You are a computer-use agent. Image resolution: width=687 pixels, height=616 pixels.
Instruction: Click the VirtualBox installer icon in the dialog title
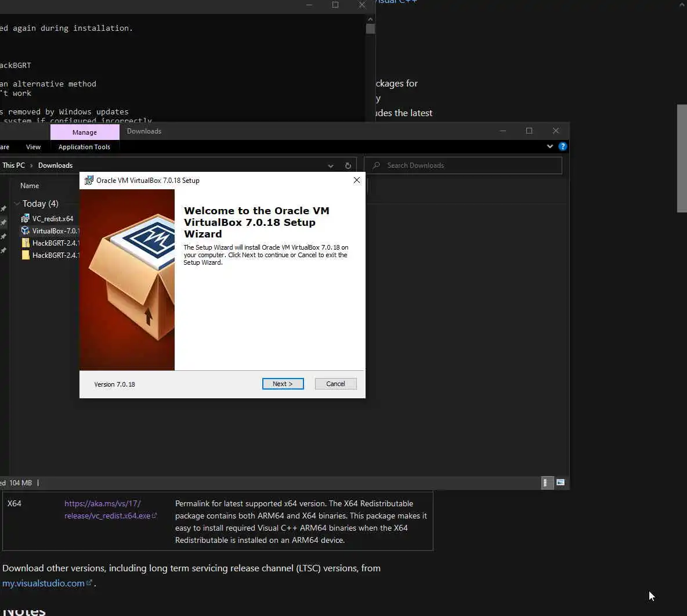coord(89,180)
